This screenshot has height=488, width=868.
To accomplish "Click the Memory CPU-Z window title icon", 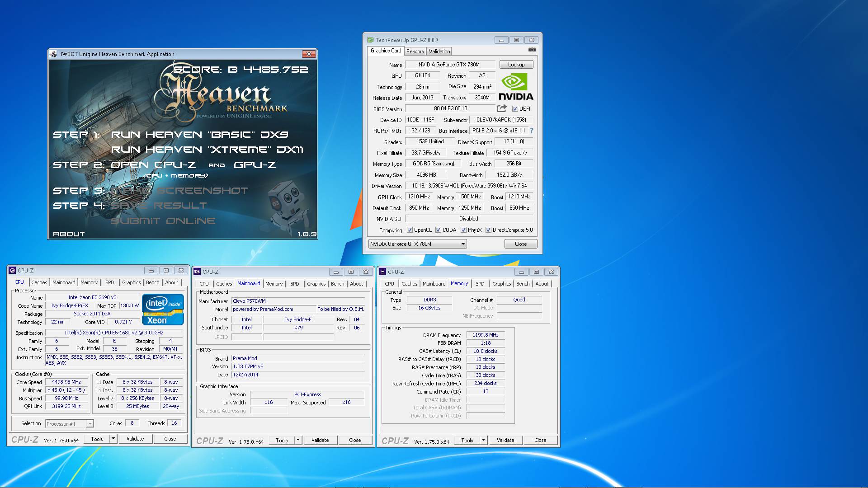I will tap(382, 272).
